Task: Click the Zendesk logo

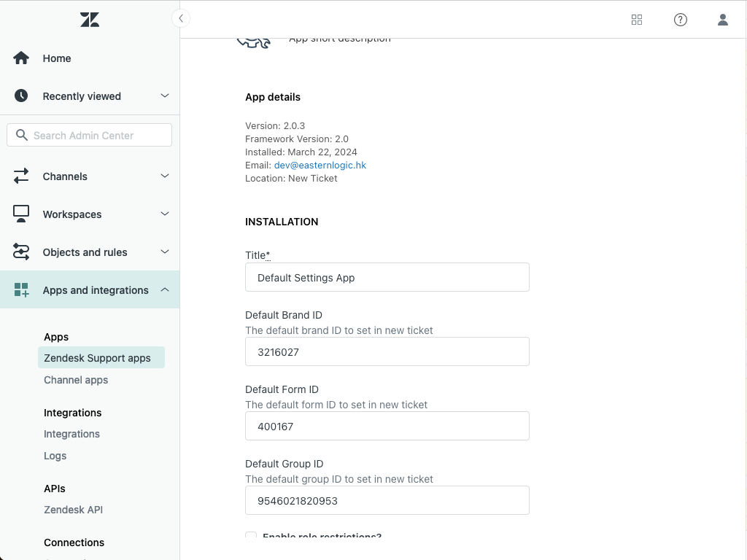Action: 89,19
